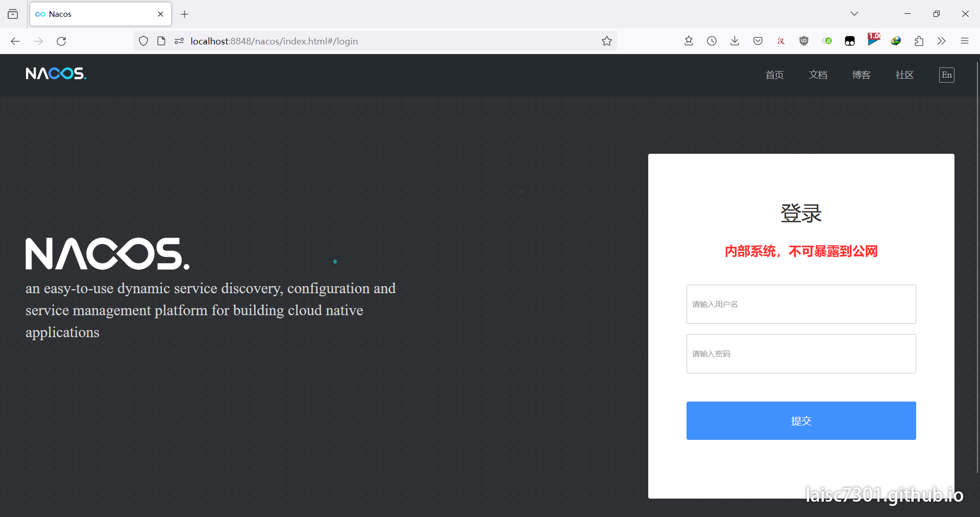Image resolution: width=980 pixels, height=517 pixels.
Task: Click the large NACOS banner logo
Action: (x=108, y=253)
